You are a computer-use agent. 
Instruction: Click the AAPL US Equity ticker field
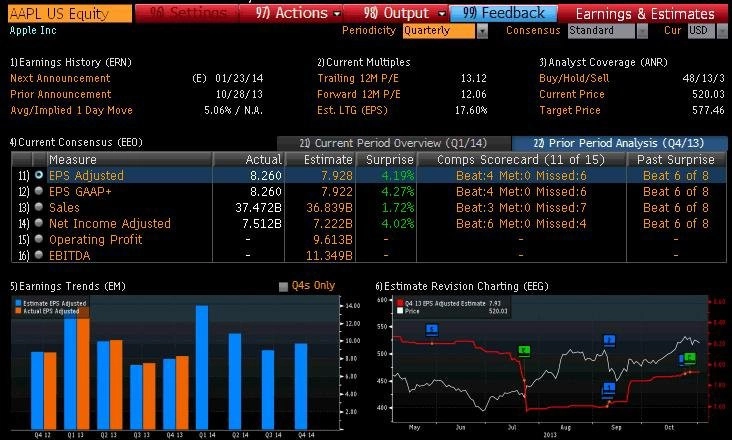[70, 14]
